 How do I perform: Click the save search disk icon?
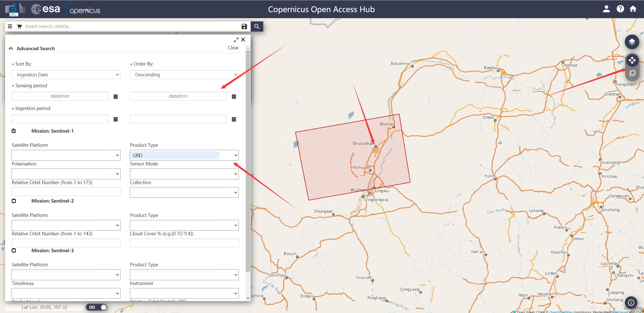(244, 26)
